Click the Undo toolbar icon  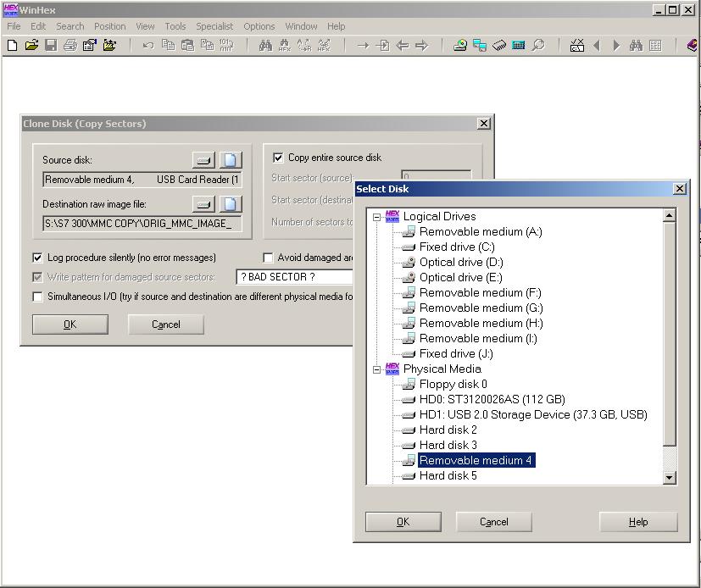point(148,45)
